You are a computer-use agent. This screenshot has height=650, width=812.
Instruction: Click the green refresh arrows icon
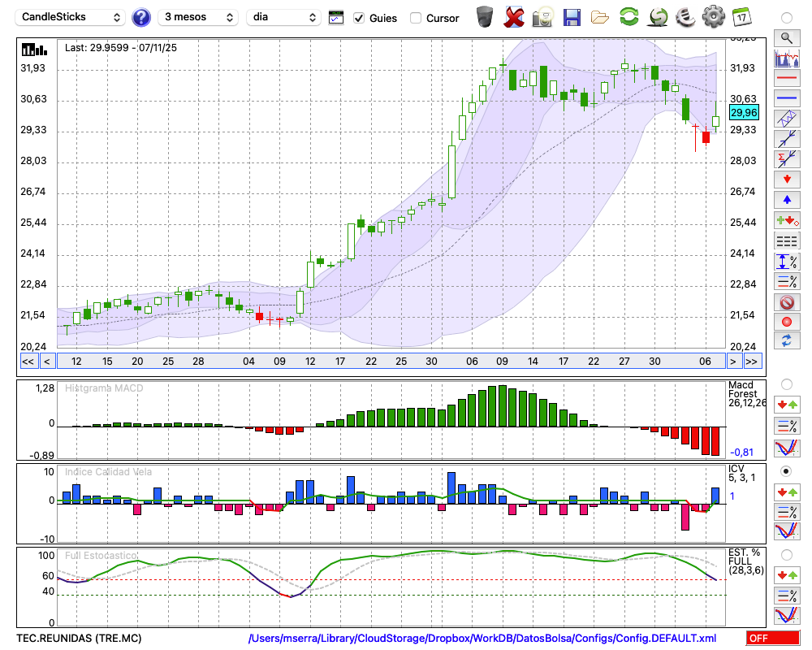click(628, 17)
